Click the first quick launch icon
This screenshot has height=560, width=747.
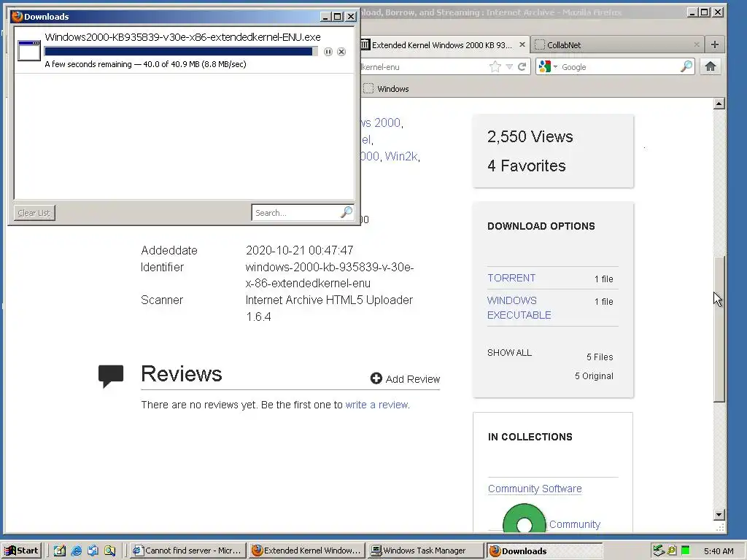(x=60, y=551)
